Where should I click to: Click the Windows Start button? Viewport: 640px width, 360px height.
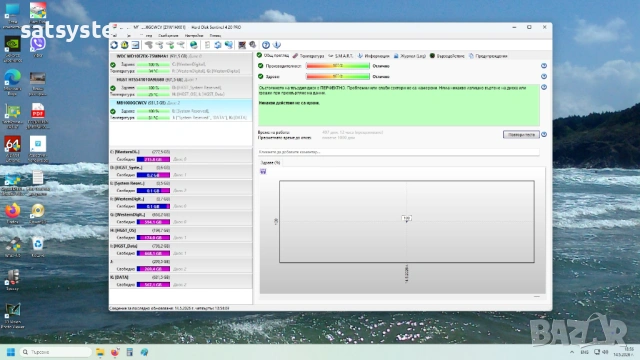pyautogui.click(x=11, y=352)
